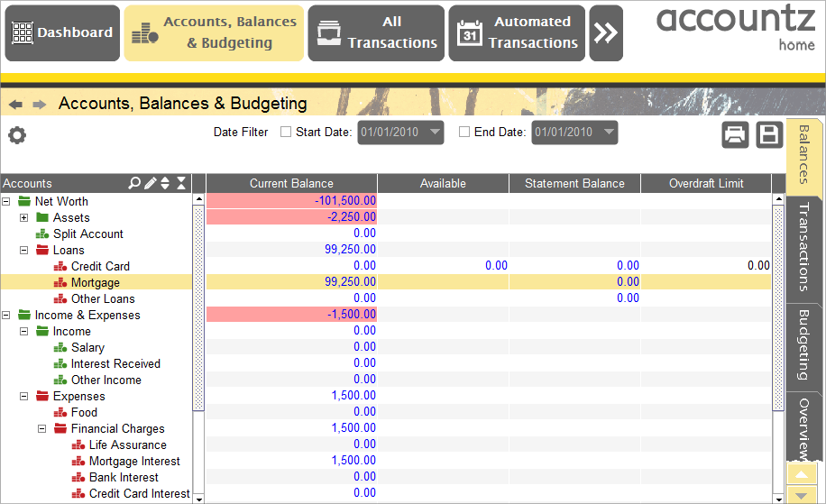Viewport: 826px width, 504px height.
Task: Select the Net Worth folder icon
Action: (24, 201)
